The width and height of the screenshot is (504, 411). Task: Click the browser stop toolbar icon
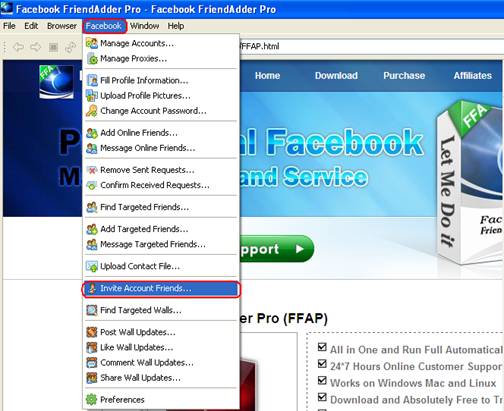pyautogui.click(x=53, y=47)
